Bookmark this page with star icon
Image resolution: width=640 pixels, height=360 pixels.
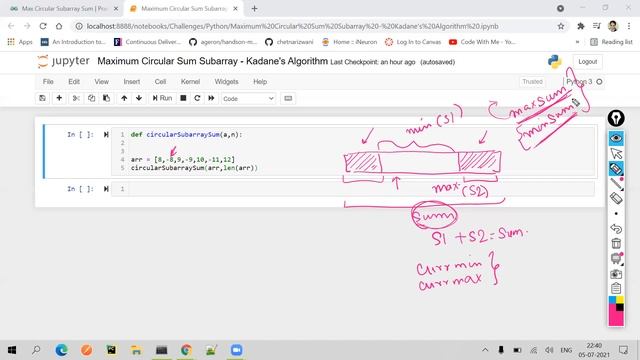(x=561, y=26)
